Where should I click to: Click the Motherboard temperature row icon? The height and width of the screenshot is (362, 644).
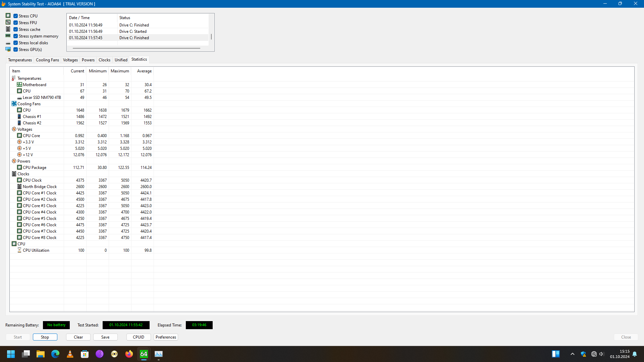click(19, 85)
